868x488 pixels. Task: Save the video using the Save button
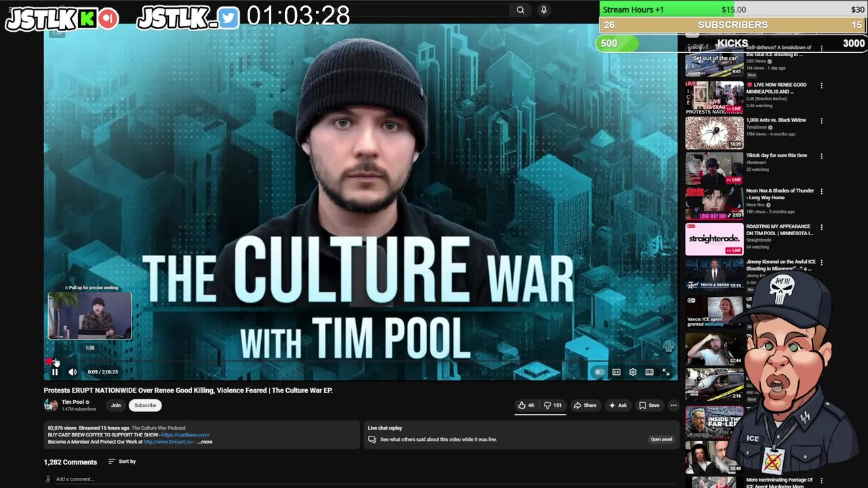(649, 405)
